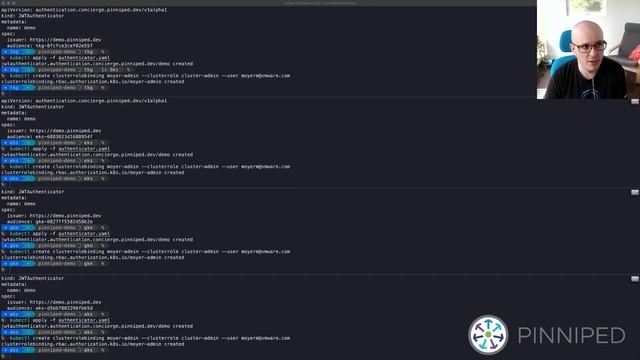Viewport: 640px width, 360px height.
Task: Click jwtauthenticator created output in aks pane
Action: pyautogui.click(x=97, y=326)
